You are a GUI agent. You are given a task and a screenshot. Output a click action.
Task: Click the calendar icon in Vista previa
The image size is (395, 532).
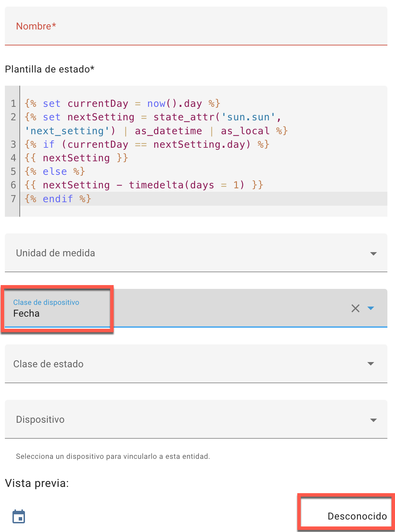19,516
